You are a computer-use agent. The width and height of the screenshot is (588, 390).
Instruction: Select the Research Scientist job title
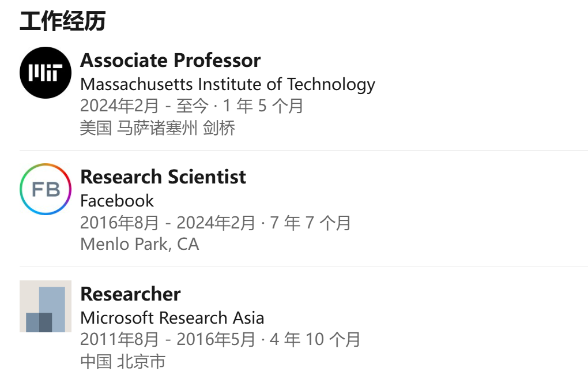pyautogui.click(x=163, y=177)
